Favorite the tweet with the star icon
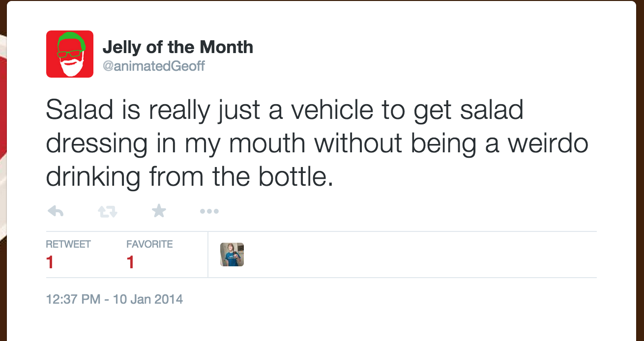 159,211
